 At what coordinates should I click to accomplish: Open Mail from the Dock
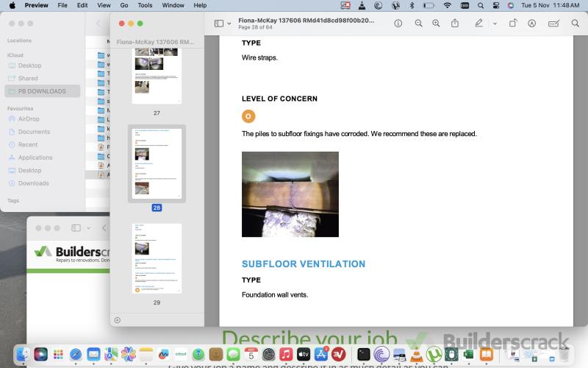[93, 354]
